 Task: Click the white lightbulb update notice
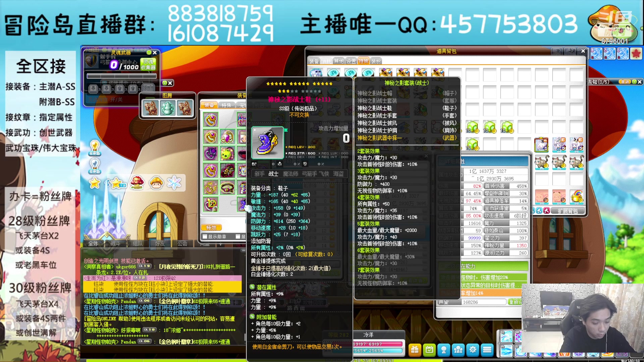tap(95, 166)
